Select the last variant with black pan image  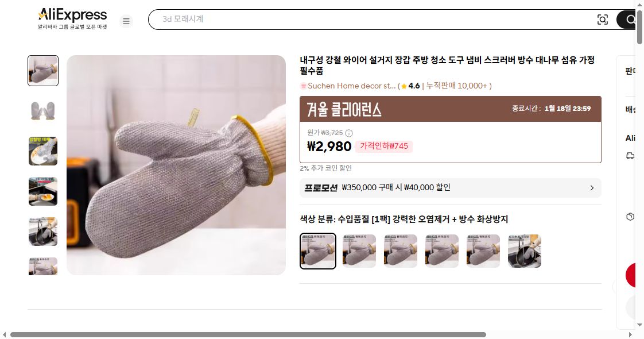(x=525, y=251)
